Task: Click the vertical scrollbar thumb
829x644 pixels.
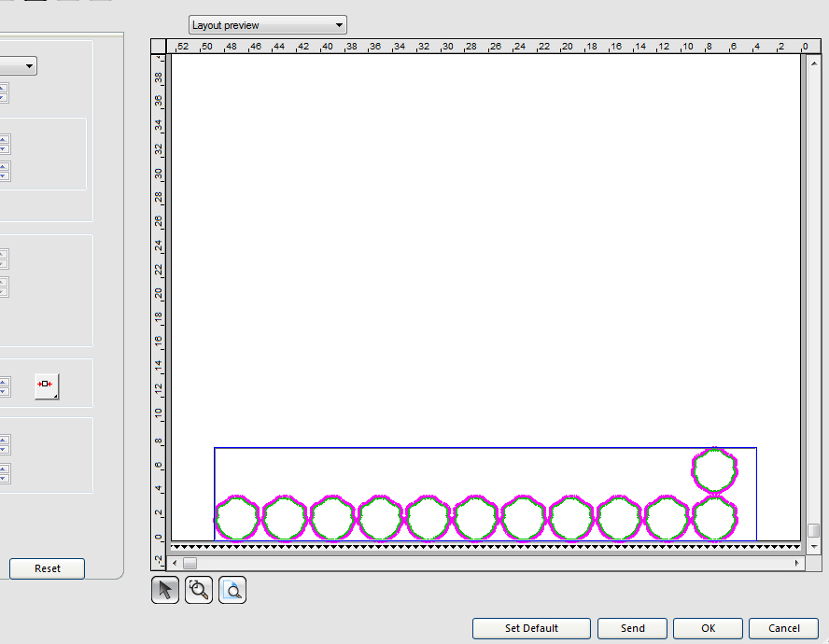Action: [814, 530]
